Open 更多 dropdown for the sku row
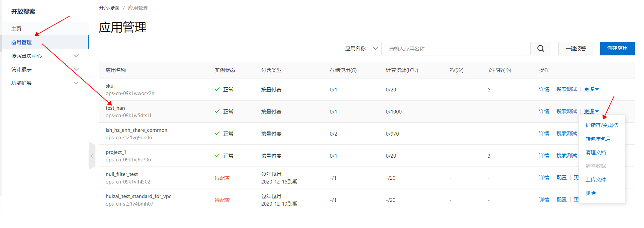Viewport: 644px width, 228px height. [591, 89]
